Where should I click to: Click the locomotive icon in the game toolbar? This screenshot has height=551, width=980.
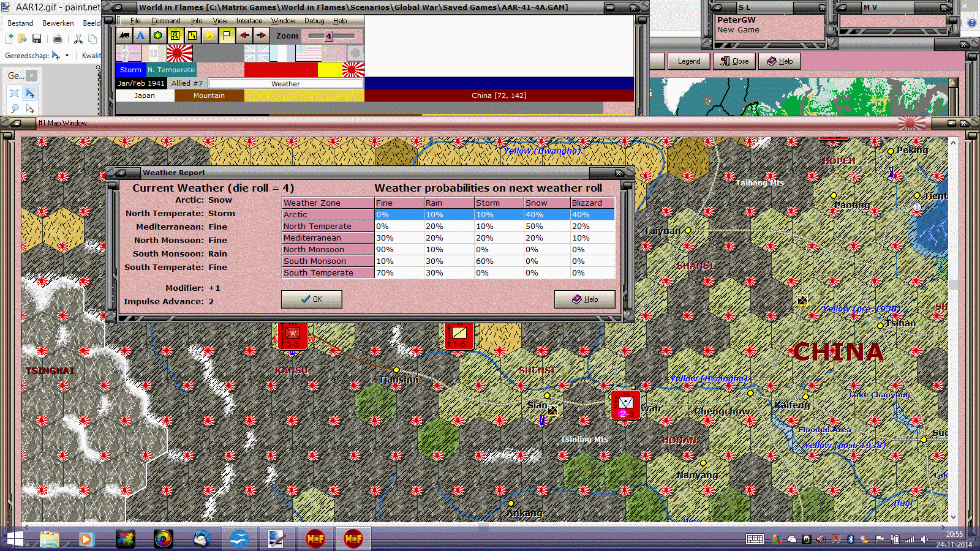point(124,36)
